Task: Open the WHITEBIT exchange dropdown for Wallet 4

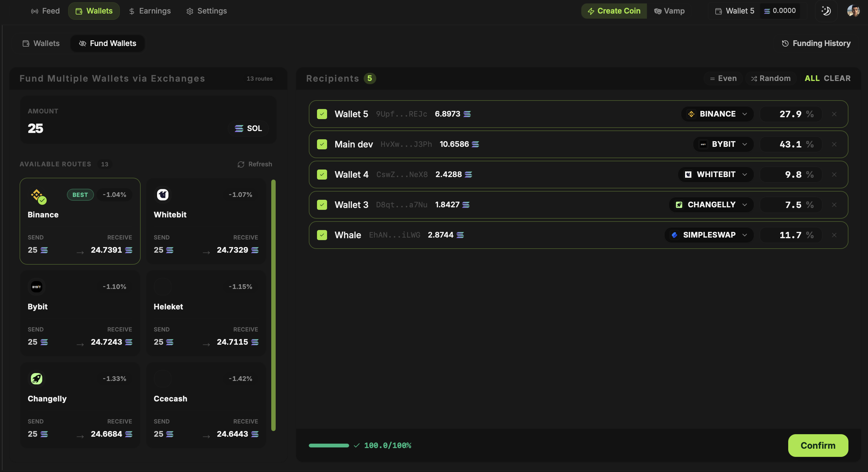Action: (716, 174)
